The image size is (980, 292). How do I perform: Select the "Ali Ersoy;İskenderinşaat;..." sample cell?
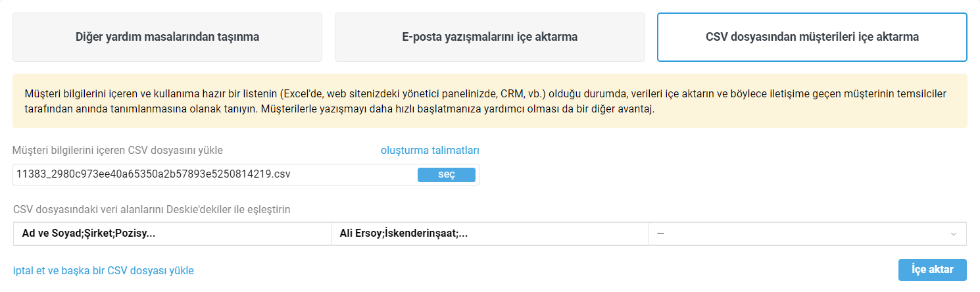[490, 233]
